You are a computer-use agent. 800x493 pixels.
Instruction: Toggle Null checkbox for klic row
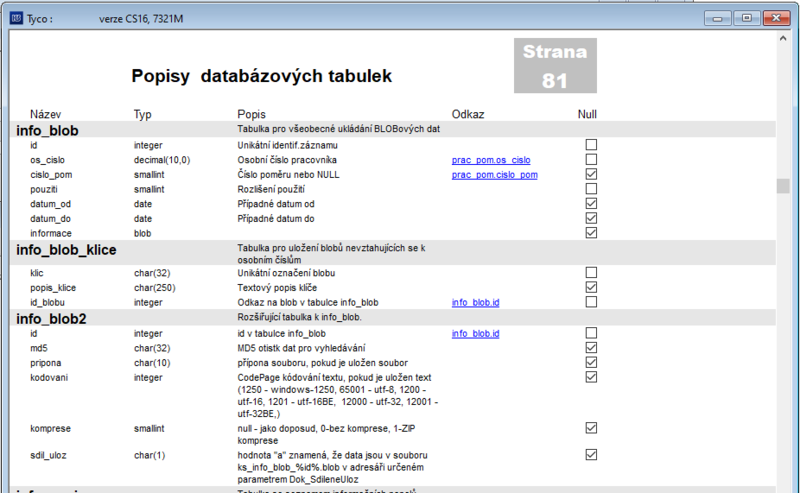click(591, 273)
